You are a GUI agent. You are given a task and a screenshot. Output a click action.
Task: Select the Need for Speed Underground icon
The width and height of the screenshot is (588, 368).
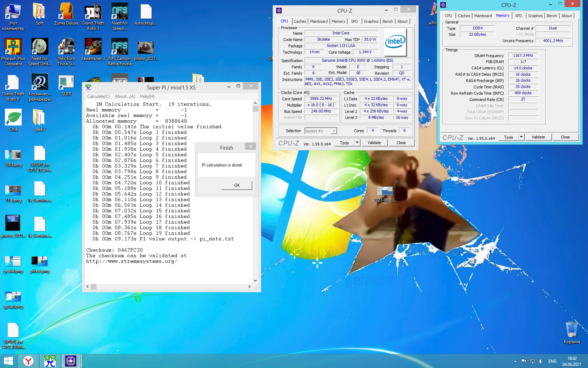click(x=40, y=52)
